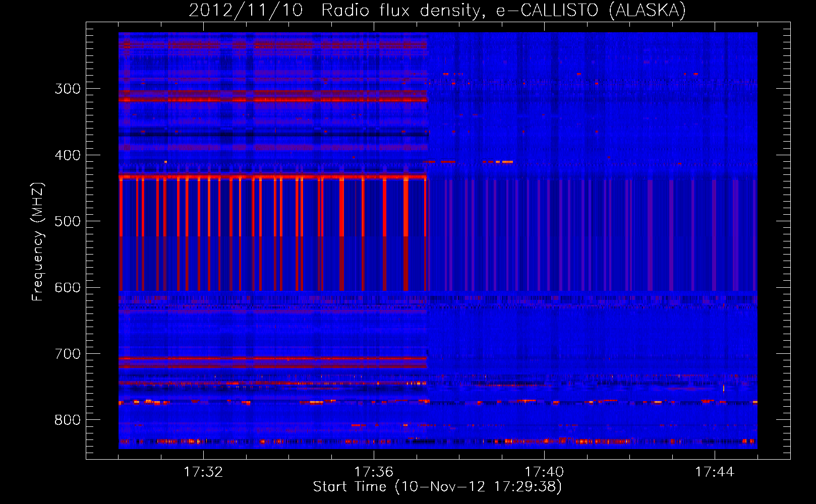Click the plot title '2012/11/10 Radio flux density'
Screen dimensions: 816x504
click(437, 10)
